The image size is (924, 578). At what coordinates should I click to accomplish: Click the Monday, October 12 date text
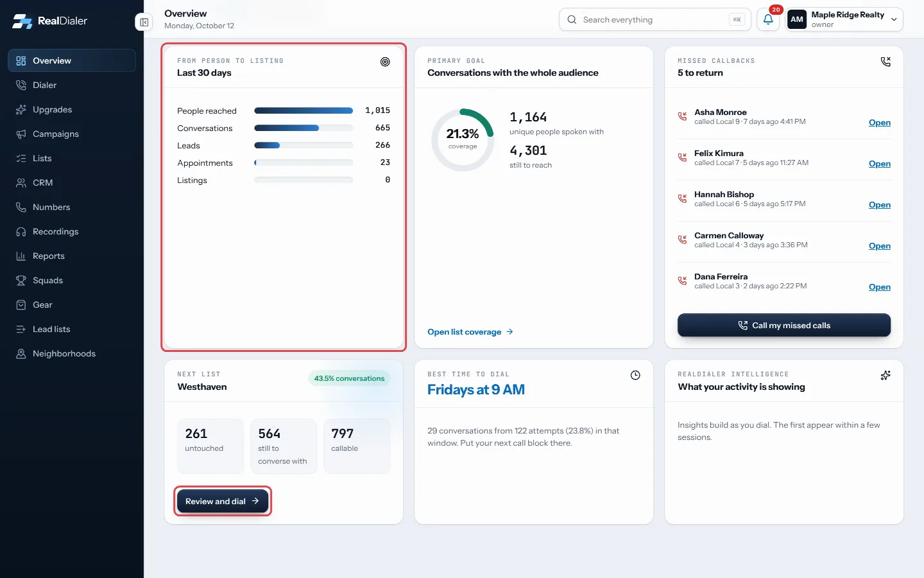pyautogui.click(x=199, y=26)
